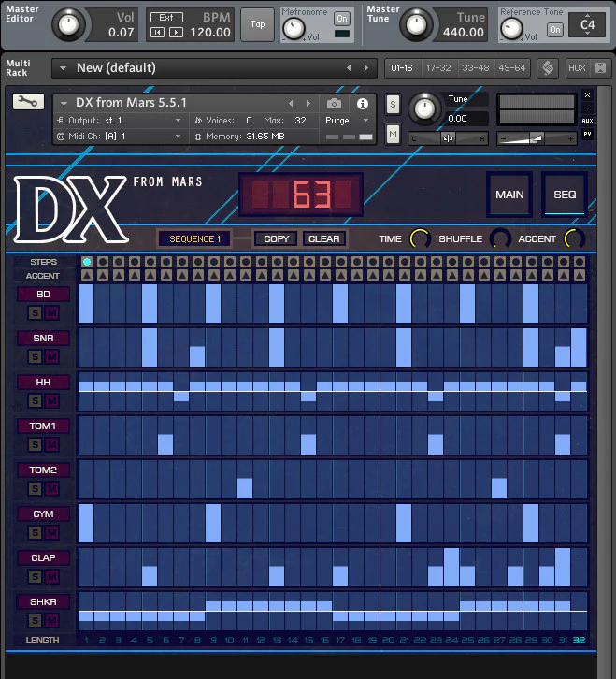Viewport: 616px width, 679px height.
Task: Load next instrument for DX from Mars
Action: click(x=308, y=104)
